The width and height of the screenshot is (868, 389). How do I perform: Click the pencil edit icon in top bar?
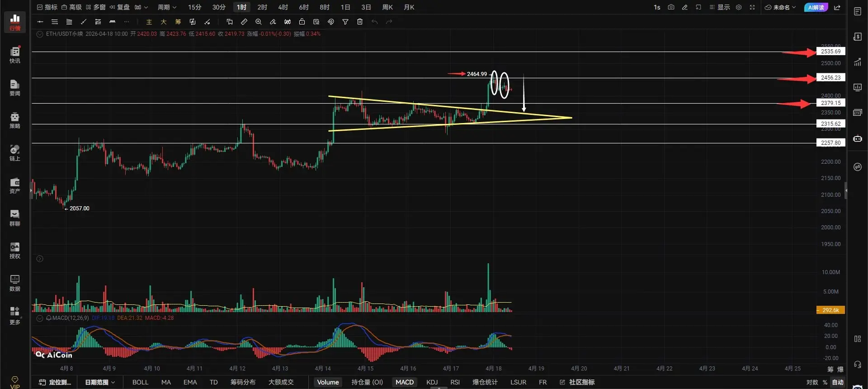tap(685, 7)
